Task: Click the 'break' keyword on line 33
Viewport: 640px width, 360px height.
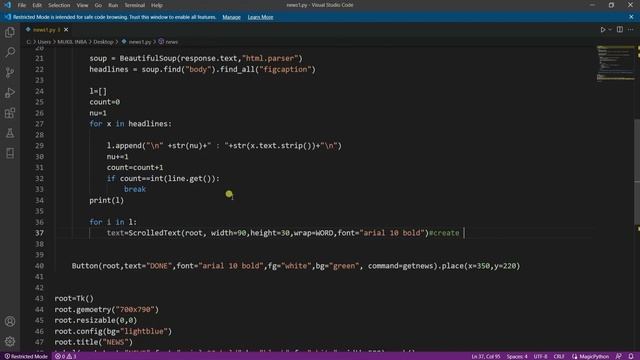Action: pyautogui.click(x=135, y=189)
